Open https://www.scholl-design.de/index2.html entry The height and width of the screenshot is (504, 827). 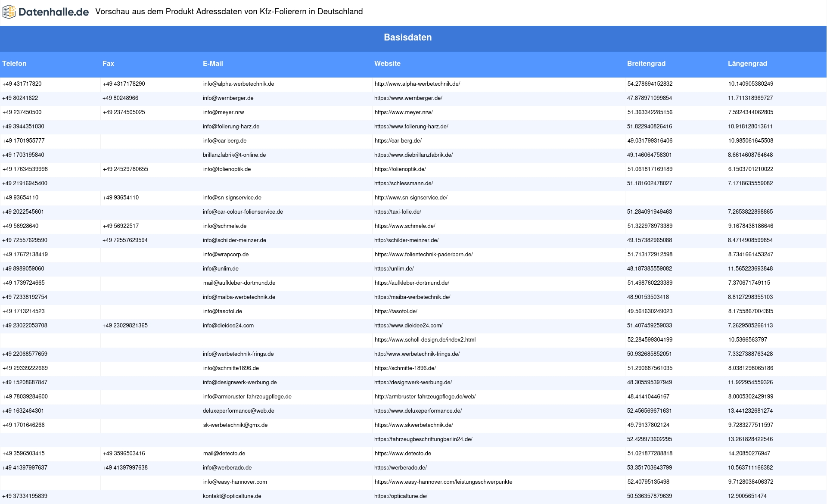(x=425, y=340)
